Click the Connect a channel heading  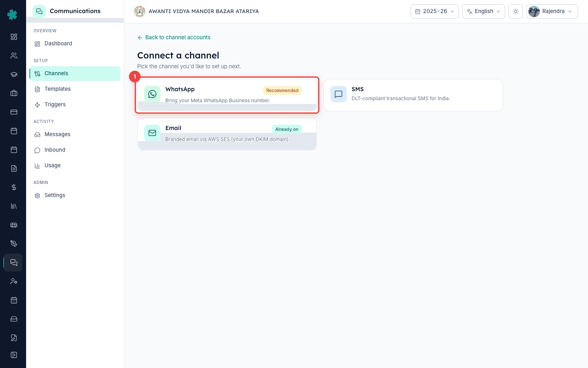pos(178,55)
